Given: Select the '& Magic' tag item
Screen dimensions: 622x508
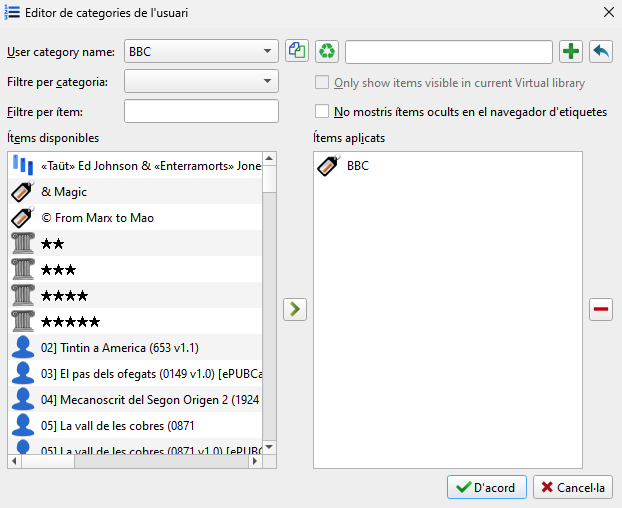Looking at the screenshot, I should (64, 191).
